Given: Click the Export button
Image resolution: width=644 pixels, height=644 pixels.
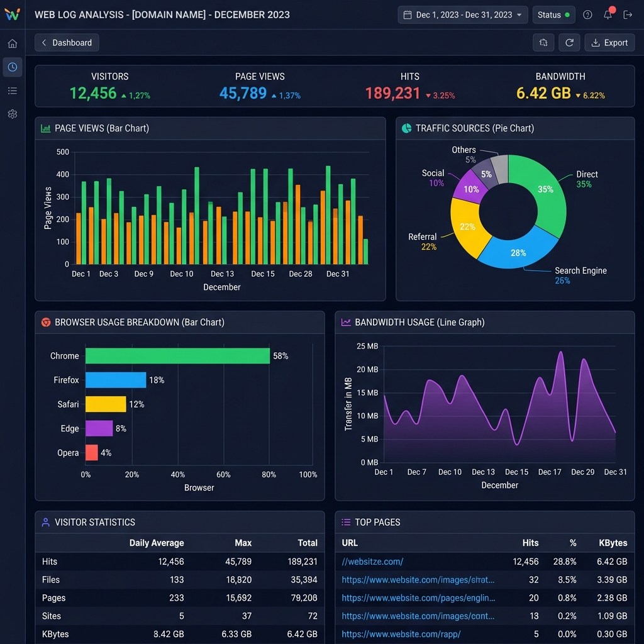Looking at the screenshot, I should pos(609,43).
